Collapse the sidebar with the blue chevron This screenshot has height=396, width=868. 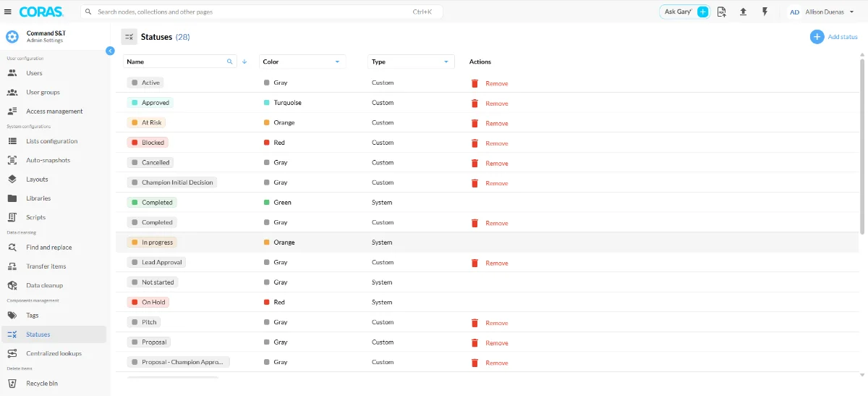tap(110, 51)
